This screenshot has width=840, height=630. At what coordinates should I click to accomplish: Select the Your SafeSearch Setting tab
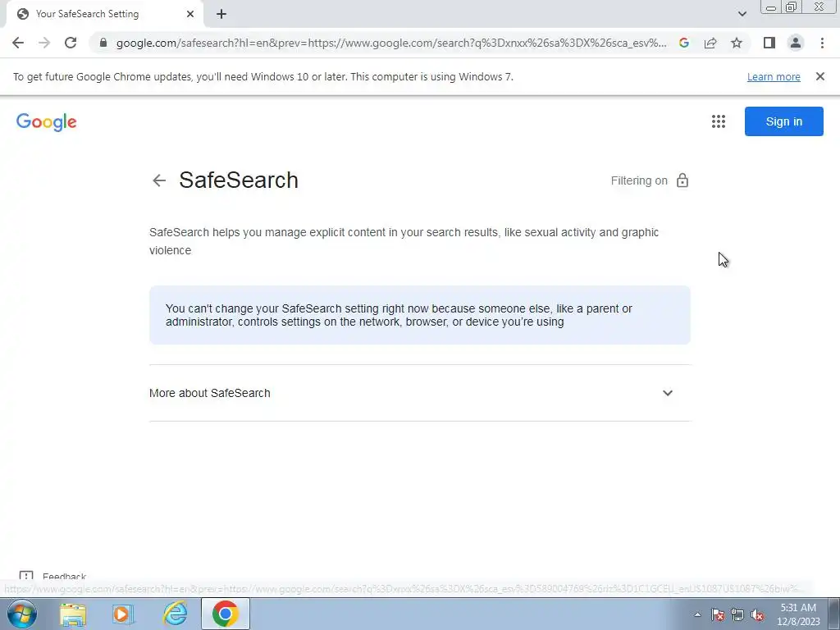(x=104, y=14)
